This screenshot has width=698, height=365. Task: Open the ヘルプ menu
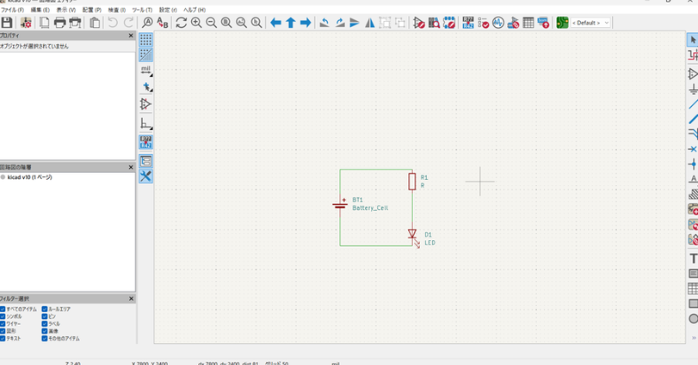(x=195, y=10)
